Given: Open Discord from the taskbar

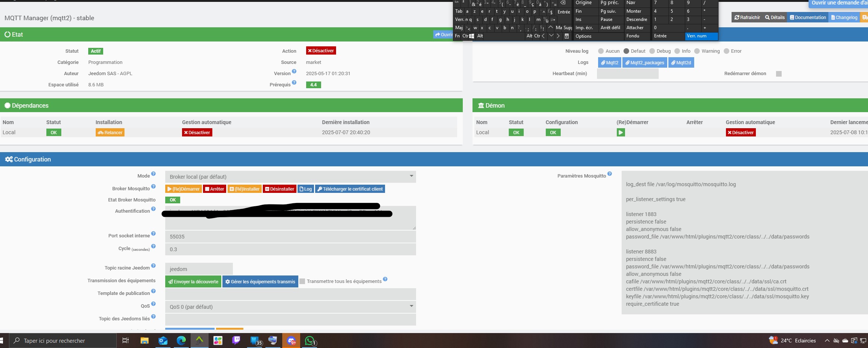Looking at the screenshot, I should click(x=291, y=341).
